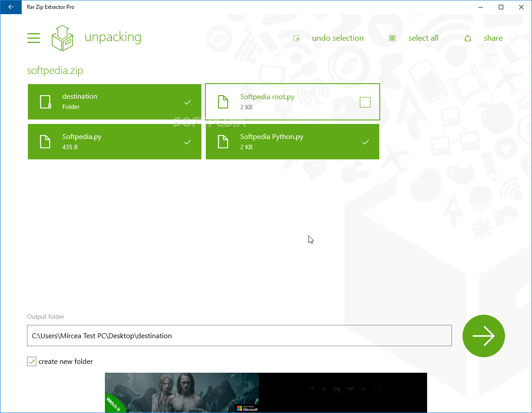Click the select all label
This screenshot has height=413, width=532.
tap(424, 39)
